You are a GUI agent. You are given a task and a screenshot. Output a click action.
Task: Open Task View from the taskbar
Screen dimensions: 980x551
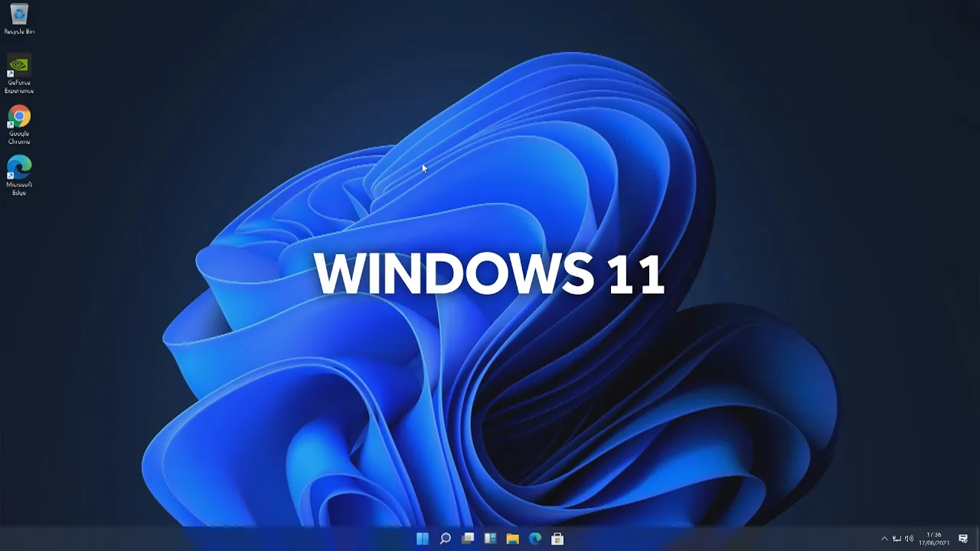468,539
